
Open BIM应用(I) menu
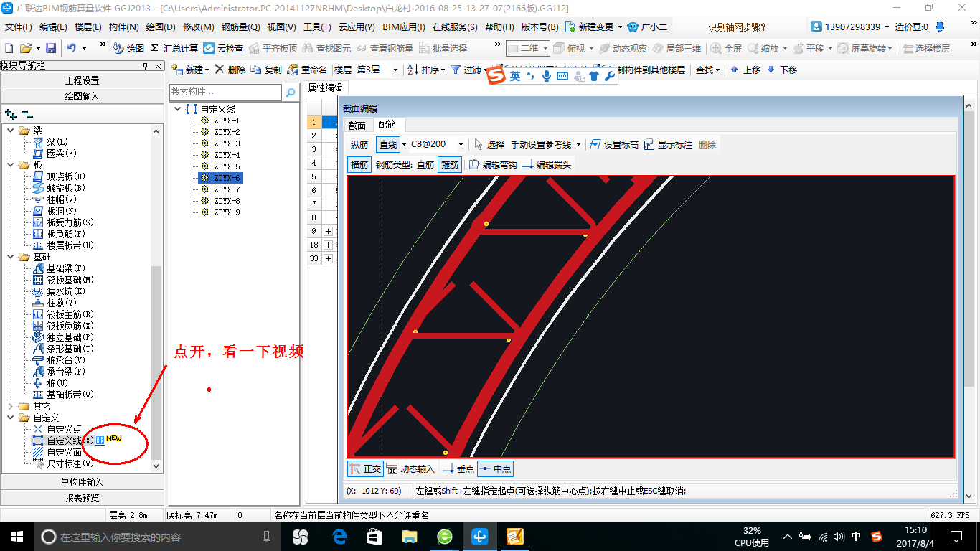click(x=404, y=27)
